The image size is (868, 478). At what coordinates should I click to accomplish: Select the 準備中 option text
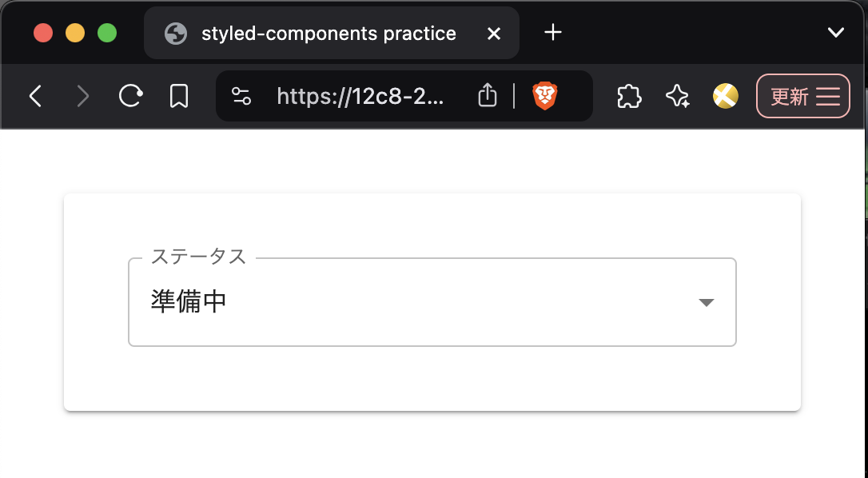(x=189, y=301)
